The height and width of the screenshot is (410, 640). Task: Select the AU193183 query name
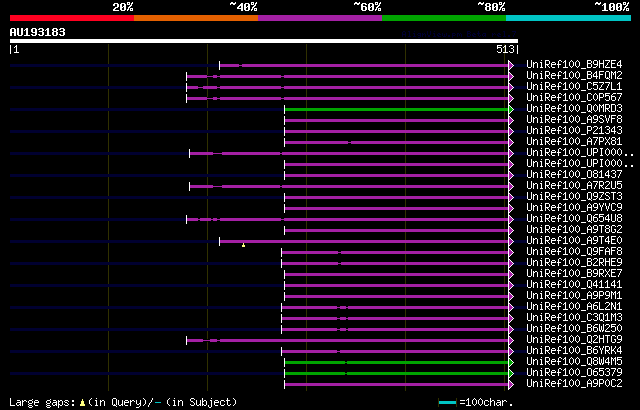click(x=38, y=32)
